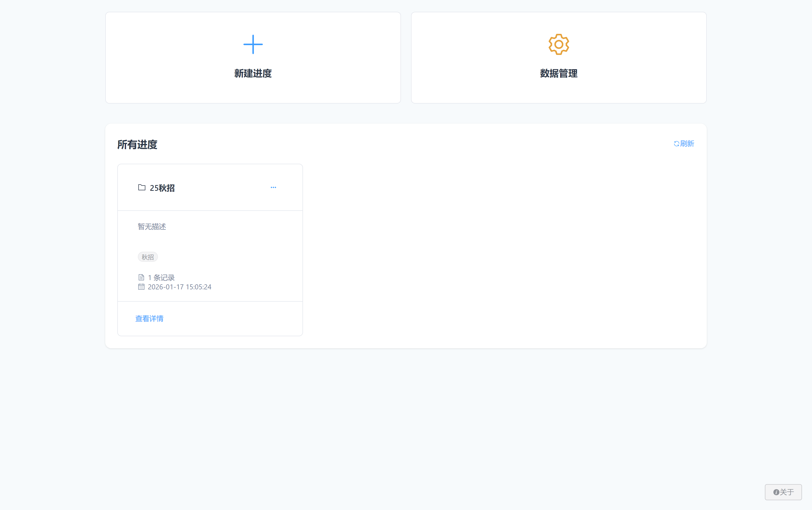Select the 秋招 tag chip
Screen dimensions: 812x510
click(x=148, y=257)
